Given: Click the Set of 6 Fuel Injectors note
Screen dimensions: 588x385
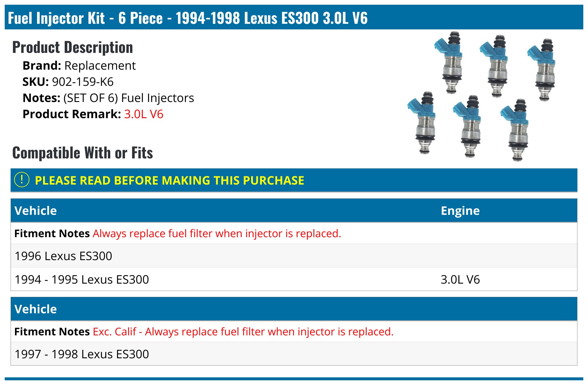Looking at the screenshot, I should pos(128,98).
